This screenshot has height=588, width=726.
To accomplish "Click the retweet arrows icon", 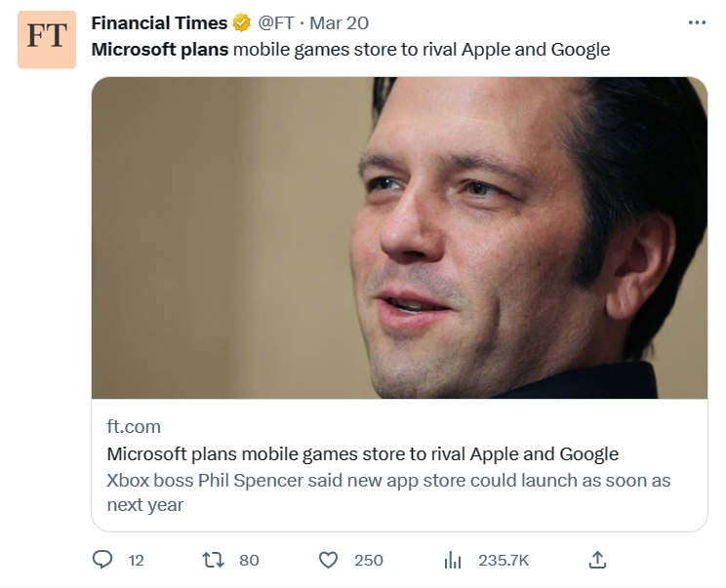I will [x=212, y=560].
